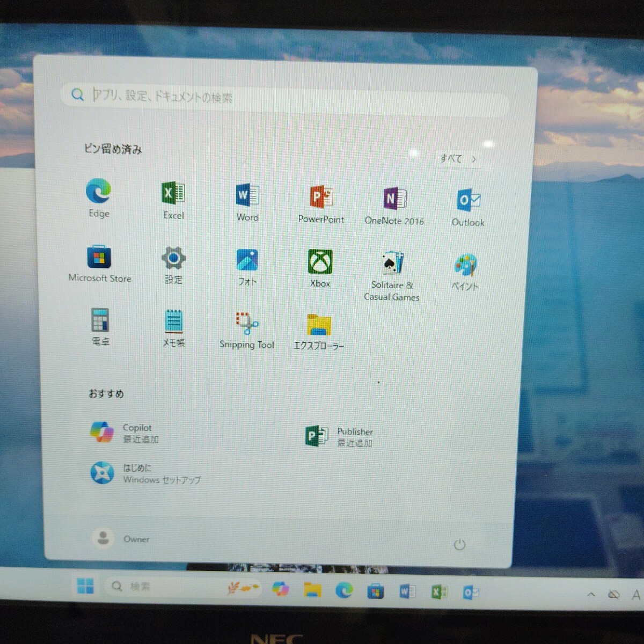
Task: Click the Owner user account
Action: tap(121, 538)
